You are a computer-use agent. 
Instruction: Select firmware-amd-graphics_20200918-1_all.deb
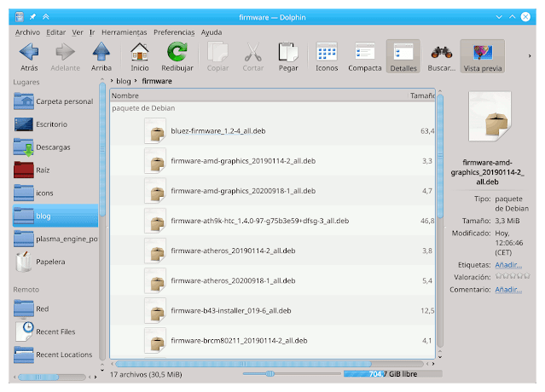(272, 191)
